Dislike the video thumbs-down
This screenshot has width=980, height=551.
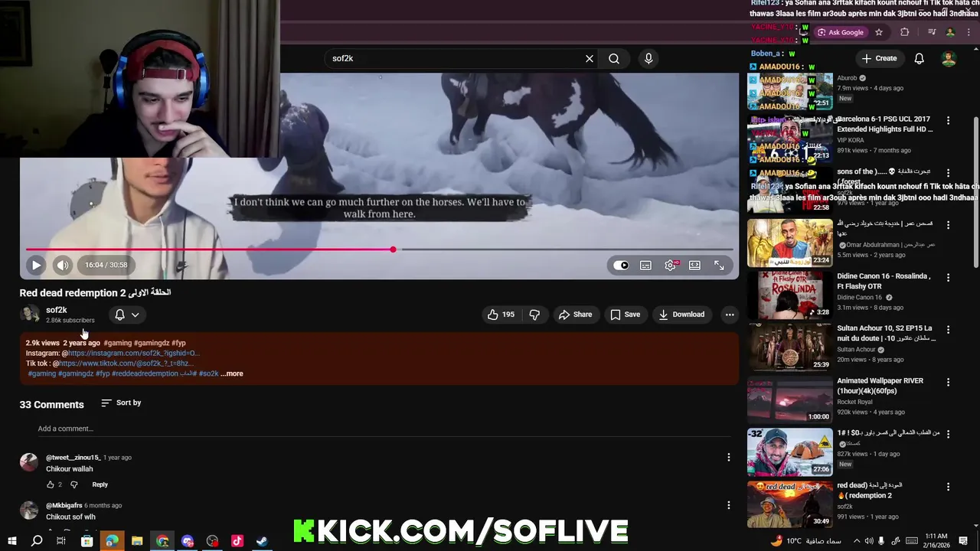pyautogui.click(x=534, y=315)
